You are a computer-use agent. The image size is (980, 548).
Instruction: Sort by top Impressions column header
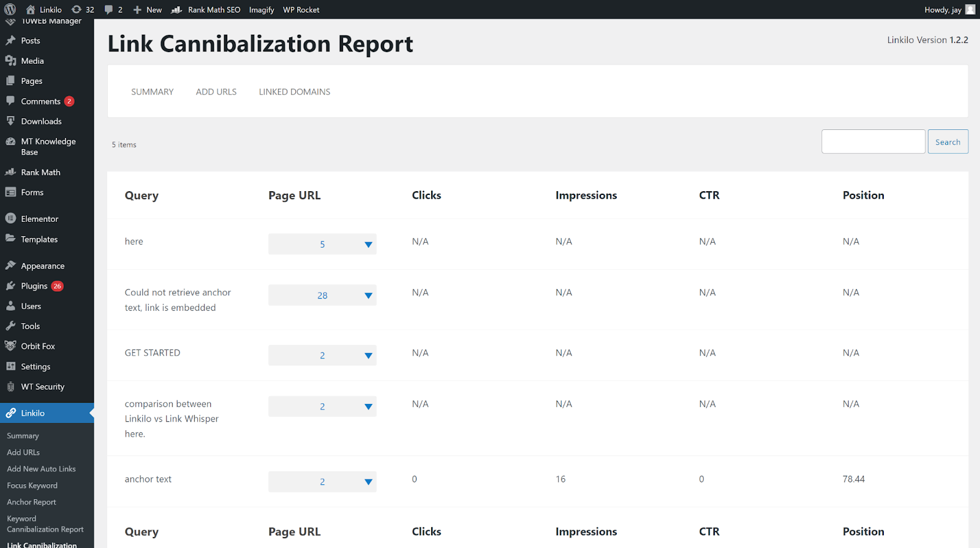586,196
